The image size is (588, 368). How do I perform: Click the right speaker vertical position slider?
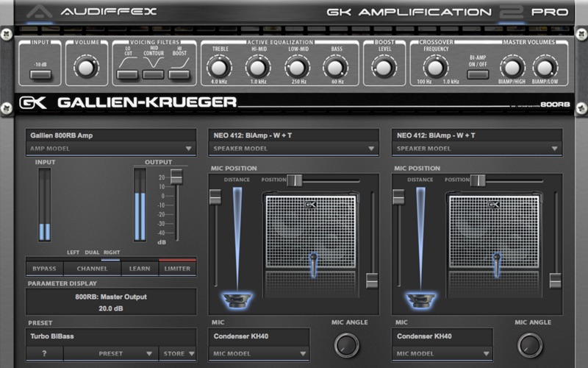pyautogui.click(x=556, y=281)
